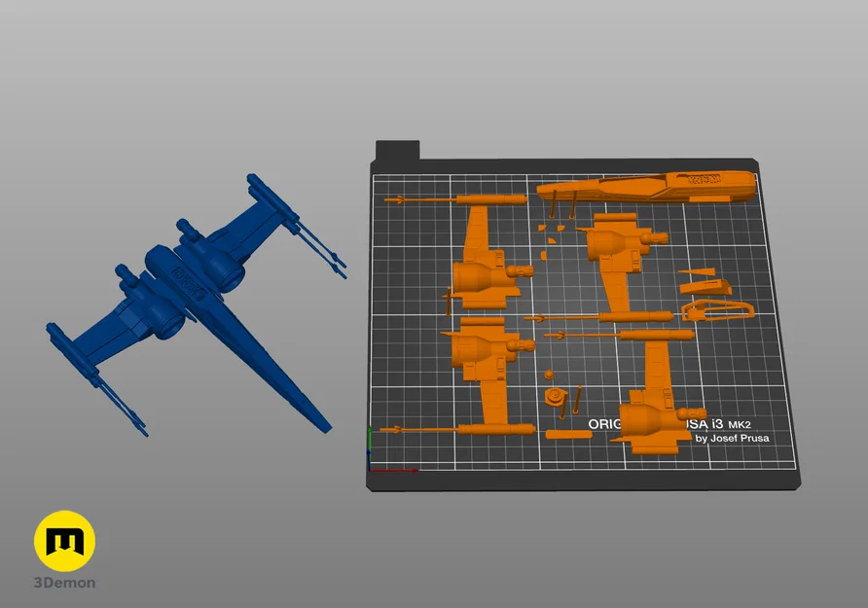Click the "i3 MK2" text on the bed
Viewport: 868px width, 608px height.
pos(731,424)
